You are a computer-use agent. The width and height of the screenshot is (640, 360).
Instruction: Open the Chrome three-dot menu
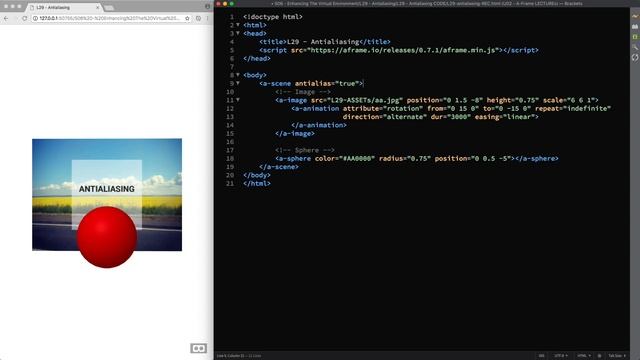click(x=207, y=18)
